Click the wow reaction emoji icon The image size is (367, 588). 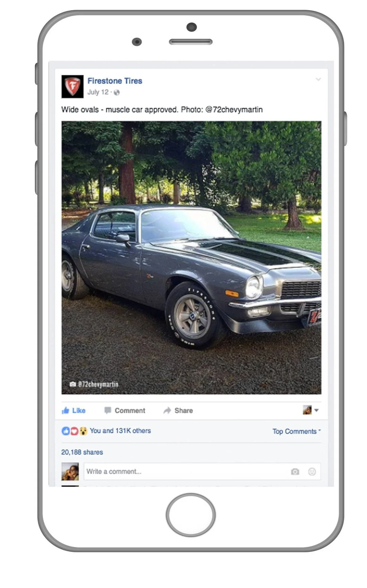click(83, 431)
